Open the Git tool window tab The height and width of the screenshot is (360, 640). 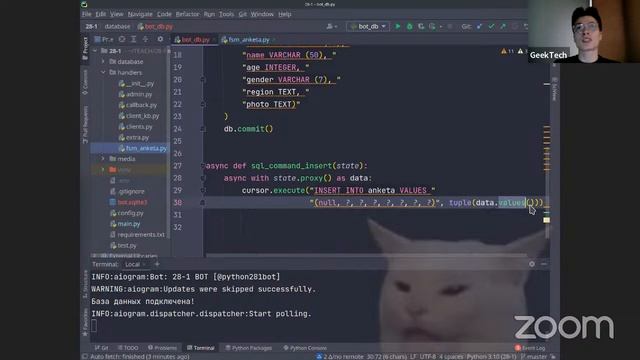102,348
